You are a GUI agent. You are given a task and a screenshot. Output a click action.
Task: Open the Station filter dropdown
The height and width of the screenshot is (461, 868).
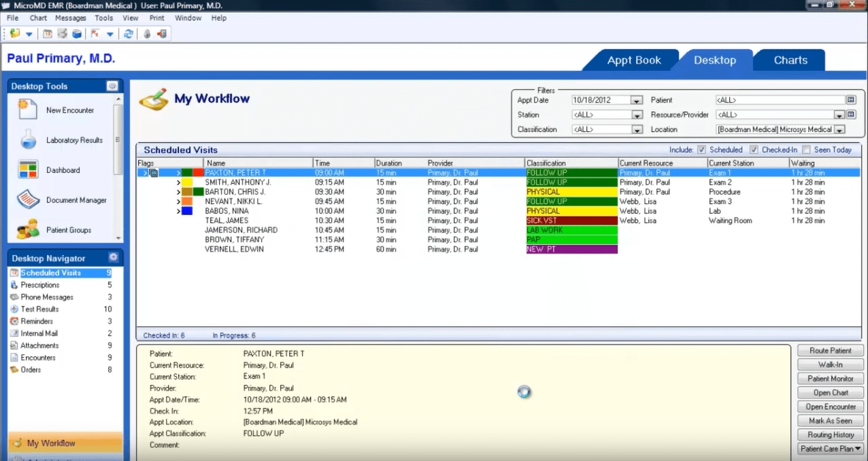click(x=636, y=115)
